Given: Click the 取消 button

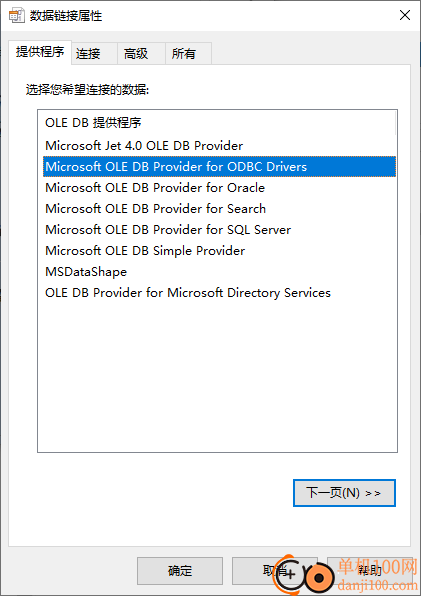Looking at the screenshot, I should tap(275, 571).
